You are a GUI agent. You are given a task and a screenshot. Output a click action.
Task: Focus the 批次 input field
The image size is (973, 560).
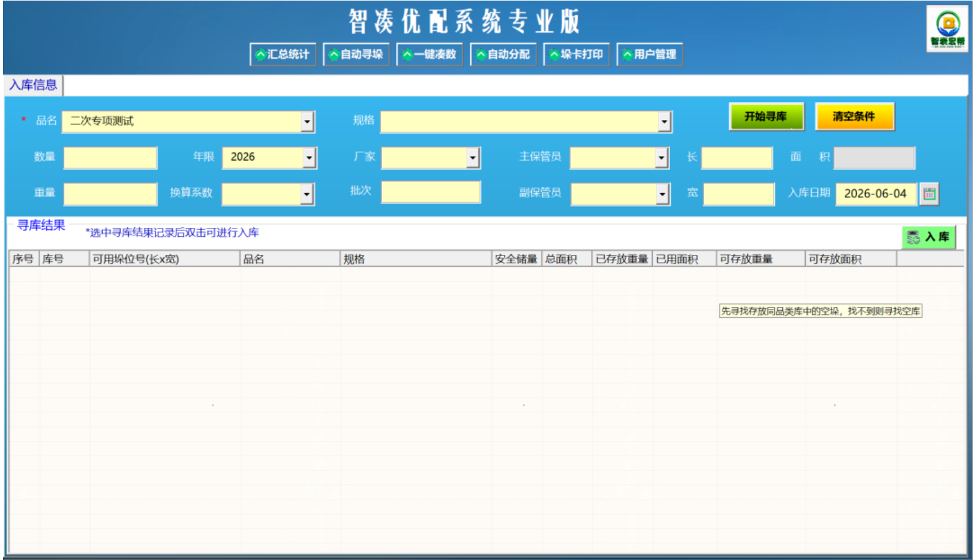click(x=431, y=192)
